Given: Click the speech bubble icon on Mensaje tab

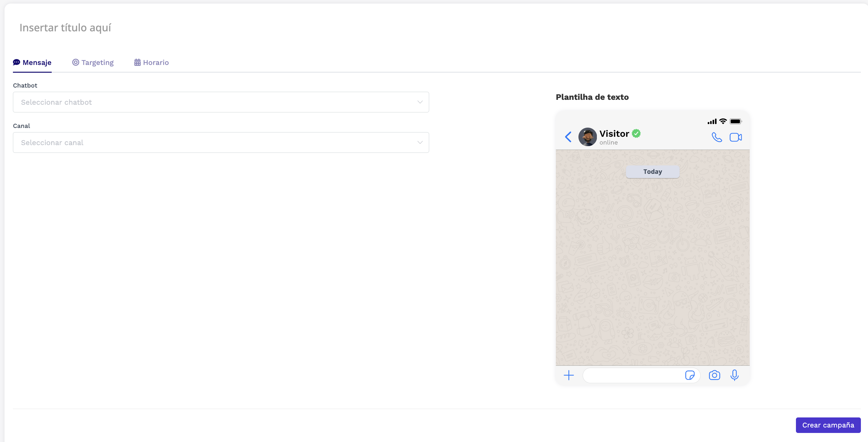Looking at the screenshot, I should pos(16,62).
